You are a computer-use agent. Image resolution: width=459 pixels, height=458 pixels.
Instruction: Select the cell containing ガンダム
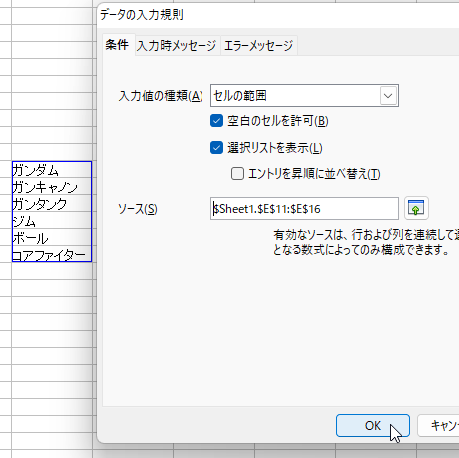[x=52, y=170]
